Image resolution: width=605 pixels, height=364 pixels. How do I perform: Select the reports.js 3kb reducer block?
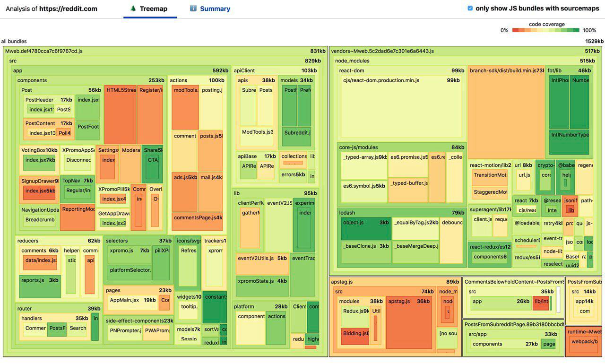(40, 286)
